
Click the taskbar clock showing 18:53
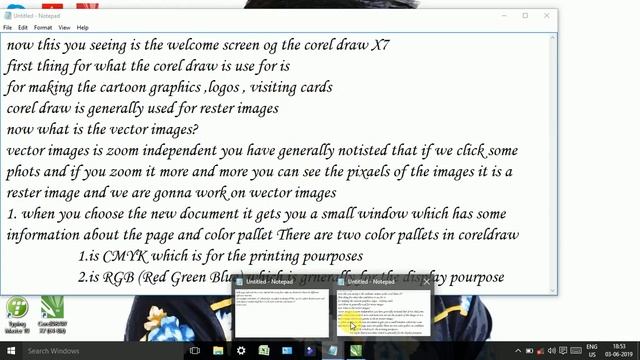(x=619, y=351)
